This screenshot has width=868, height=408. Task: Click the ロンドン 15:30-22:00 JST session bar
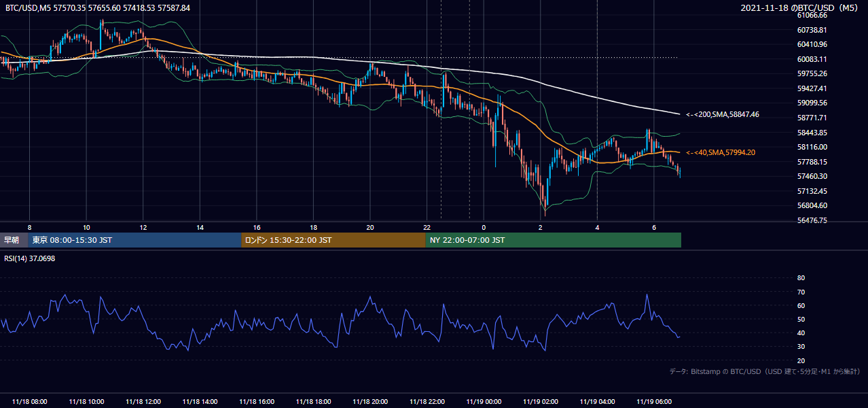tap(333, 240)
